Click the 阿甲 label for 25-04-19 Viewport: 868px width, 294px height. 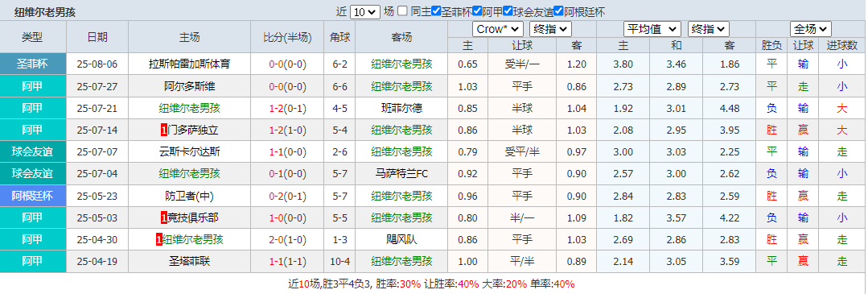click(x=33, y=261)
